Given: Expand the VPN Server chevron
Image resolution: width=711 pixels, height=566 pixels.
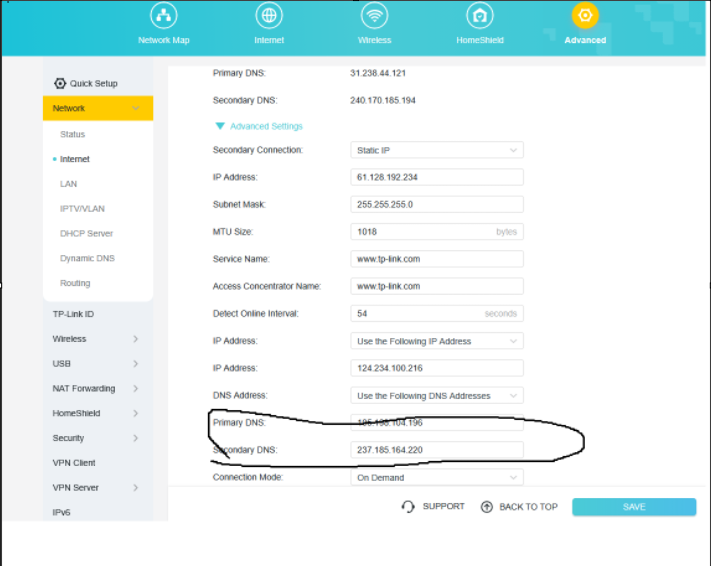Looking at the screenshot, I should (x=136, y=488).
